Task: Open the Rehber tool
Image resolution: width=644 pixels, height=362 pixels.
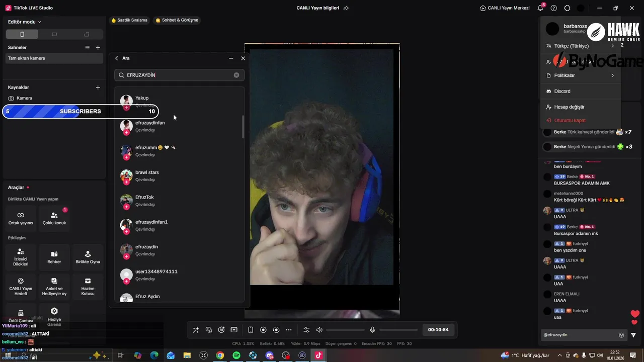Action: 54,257
